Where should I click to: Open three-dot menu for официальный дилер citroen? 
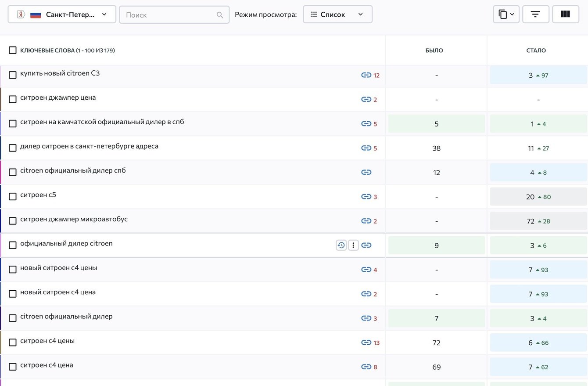pyautogui.click(x=353, y=245)
